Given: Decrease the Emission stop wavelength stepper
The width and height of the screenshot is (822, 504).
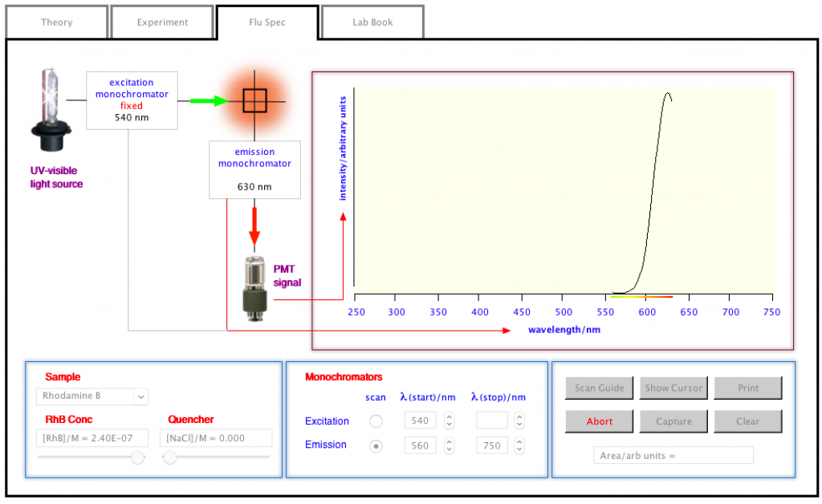Looking at the screenshot, I should [x=519, y=449].
